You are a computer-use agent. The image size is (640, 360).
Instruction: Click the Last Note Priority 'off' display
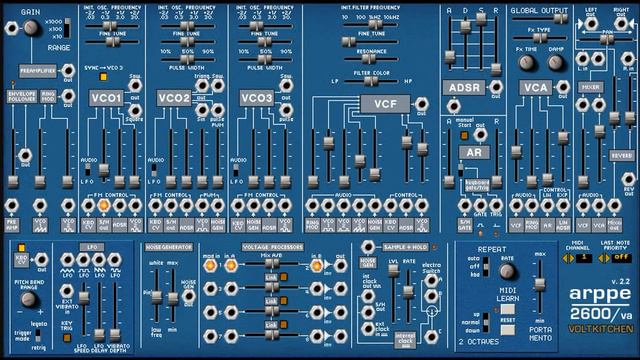pos(621,258)
